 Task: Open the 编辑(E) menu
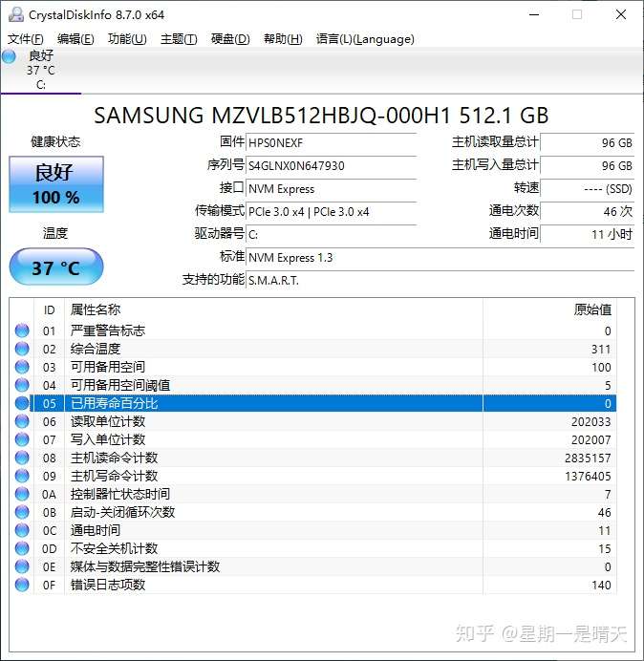point(75,39)
